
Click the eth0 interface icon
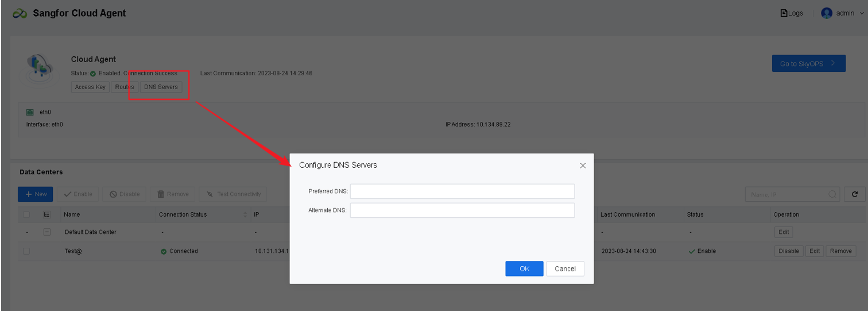click(x=30, y=112)
